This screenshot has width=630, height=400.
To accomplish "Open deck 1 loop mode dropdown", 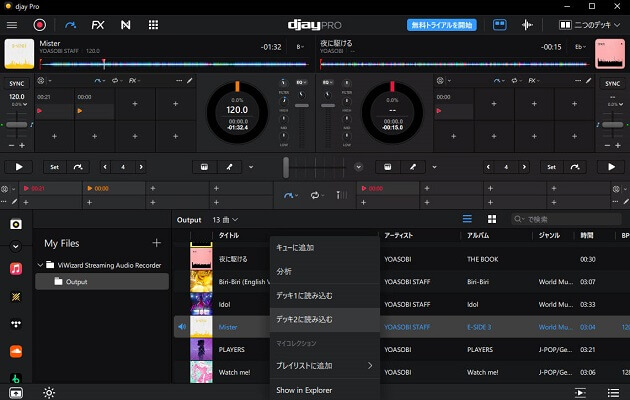I will (x=117, y=81).
